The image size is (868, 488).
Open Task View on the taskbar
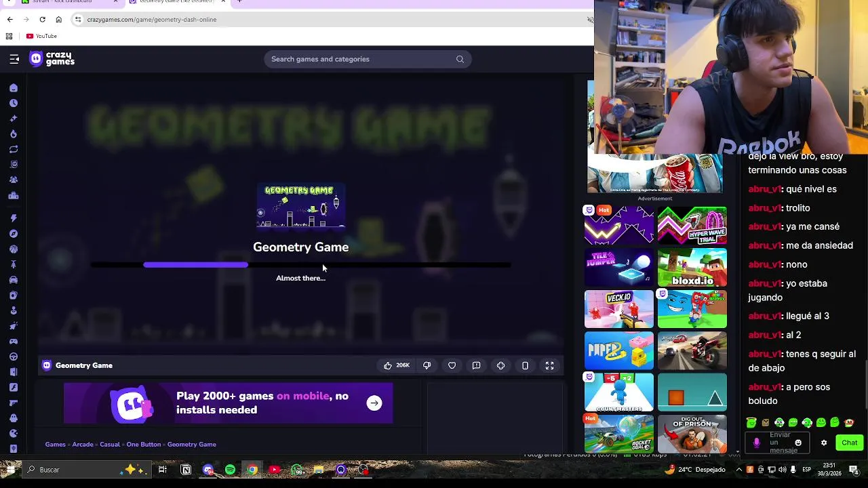coord(163,470)
